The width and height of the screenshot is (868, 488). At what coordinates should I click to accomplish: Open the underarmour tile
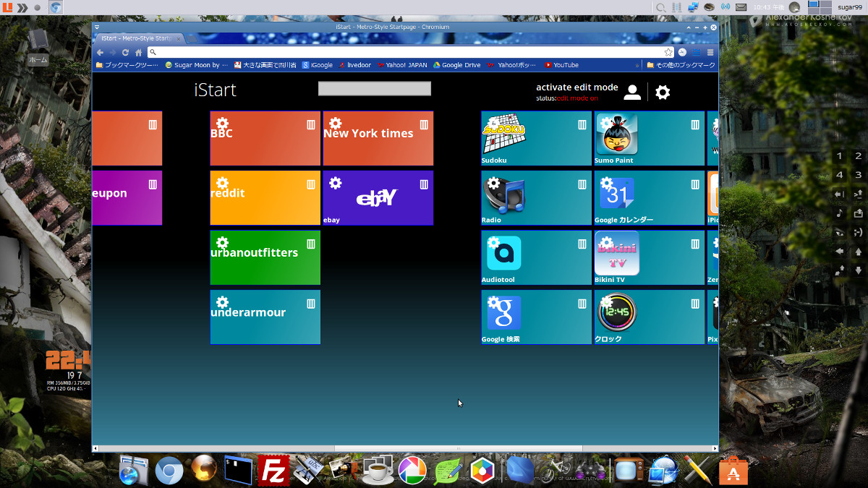coord(265,317)
